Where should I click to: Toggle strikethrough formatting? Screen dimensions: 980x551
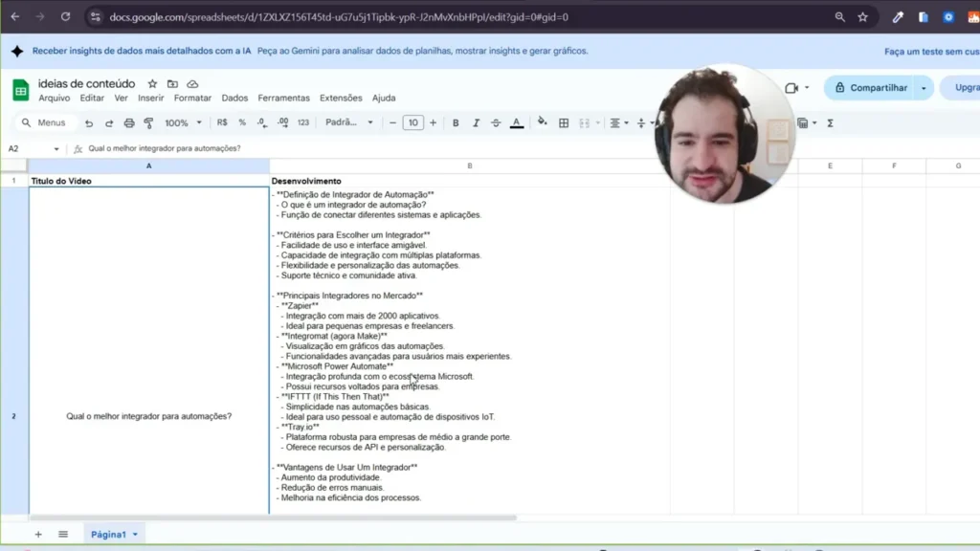pos(496,123)
